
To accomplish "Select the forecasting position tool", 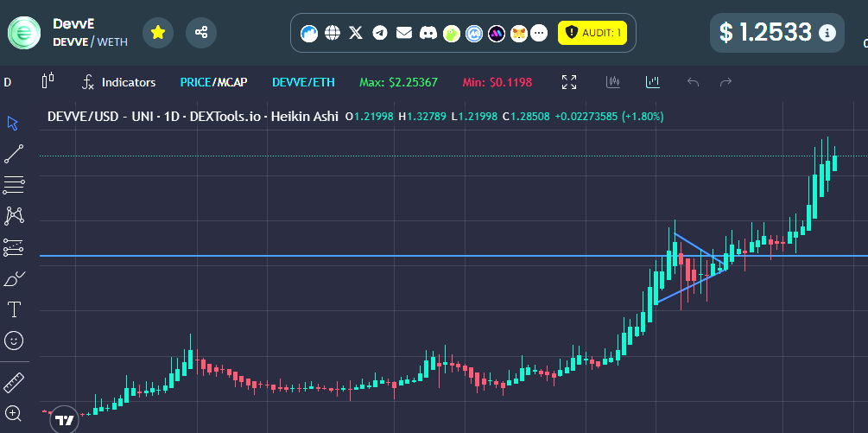I will (x=13, y=247).
